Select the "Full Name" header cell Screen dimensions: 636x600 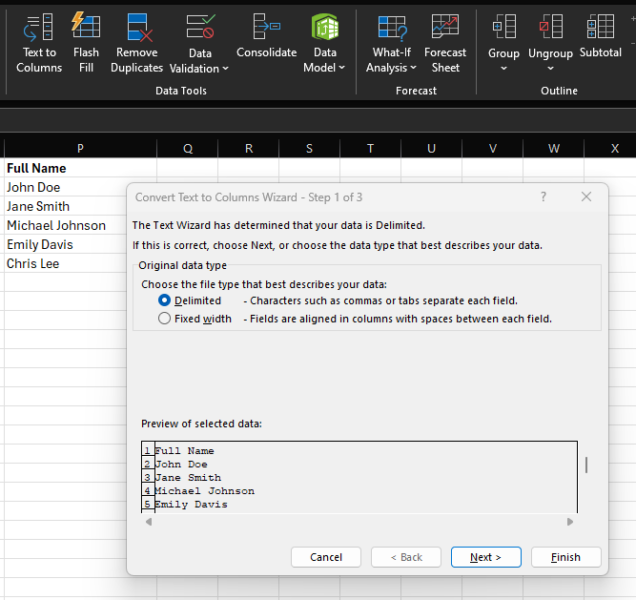coord(80,168)
